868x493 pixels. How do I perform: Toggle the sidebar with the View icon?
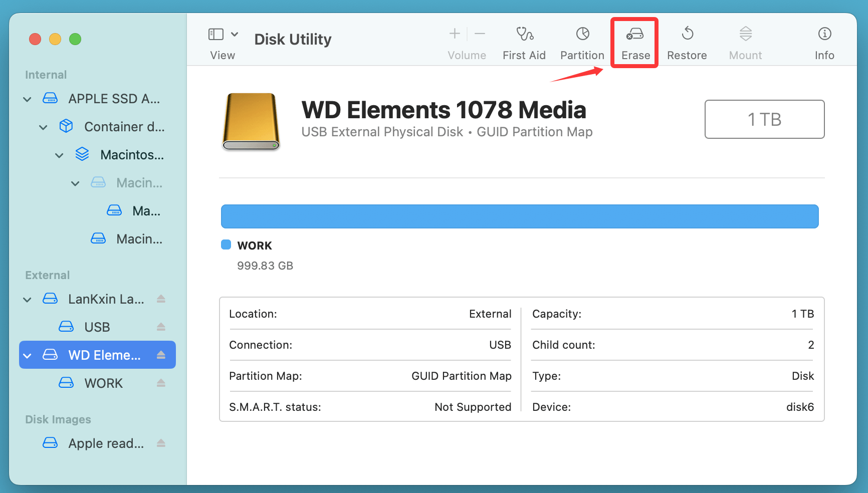tap(215, 34)
